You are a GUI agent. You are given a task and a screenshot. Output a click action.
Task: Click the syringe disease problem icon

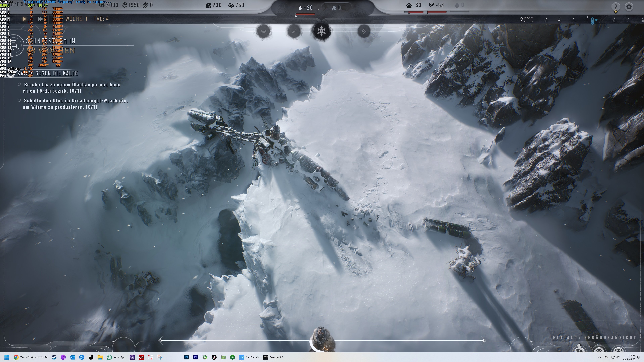click(x=294, y=31)
